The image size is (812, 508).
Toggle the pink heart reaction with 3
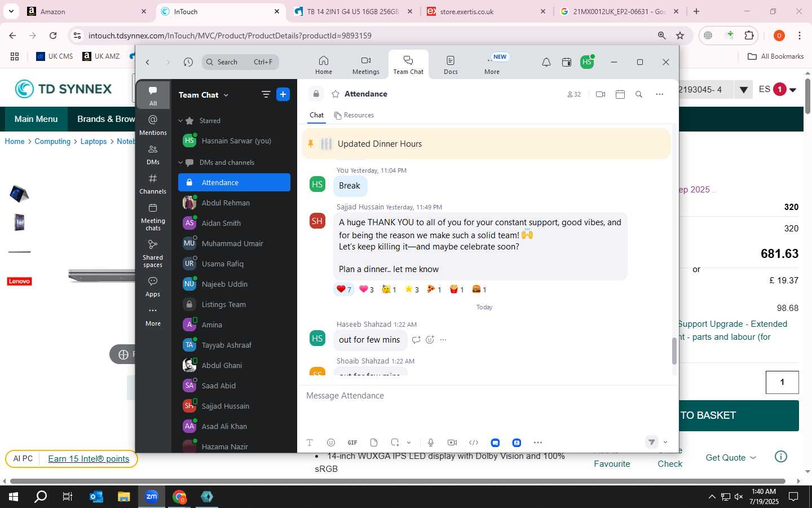click(x=367, y=290)
